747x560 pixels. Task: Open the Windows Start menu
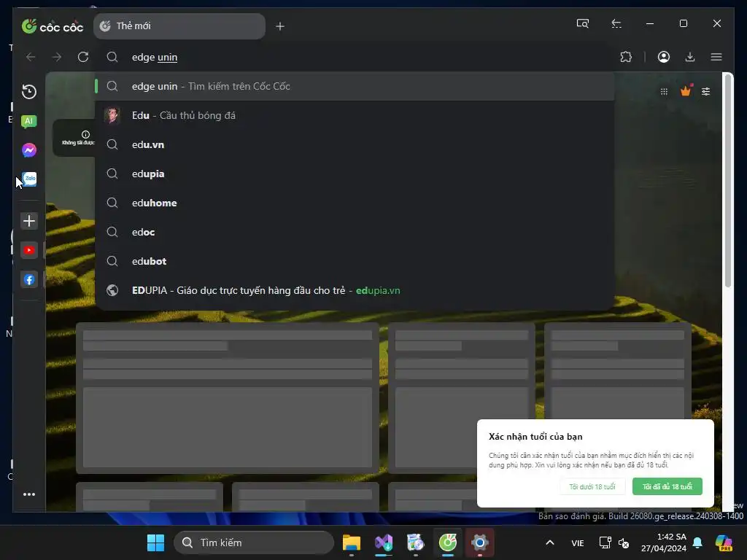click(x=155, y=542)
